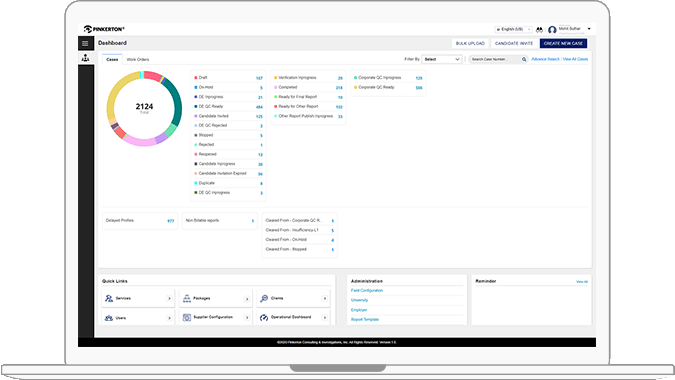Switch to the Work Orders tab
This screenshot has height=380, width=675.
click(138, 59)
